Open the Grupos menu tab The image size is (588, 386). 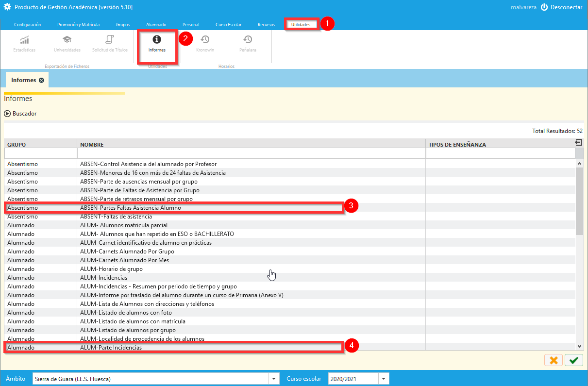(x=123, y=24)
